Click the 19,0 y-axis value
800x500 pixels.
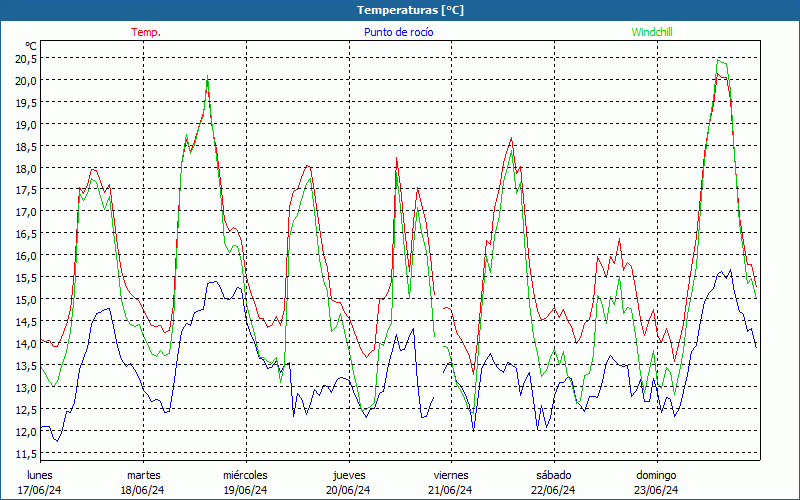pyautogui.click(x=26, y=124)
